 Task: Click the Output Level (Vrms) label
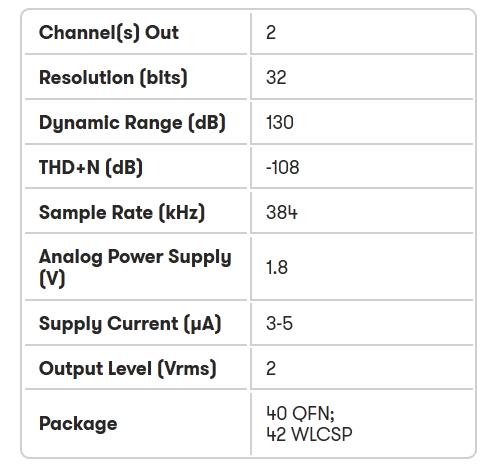[127, 369]
